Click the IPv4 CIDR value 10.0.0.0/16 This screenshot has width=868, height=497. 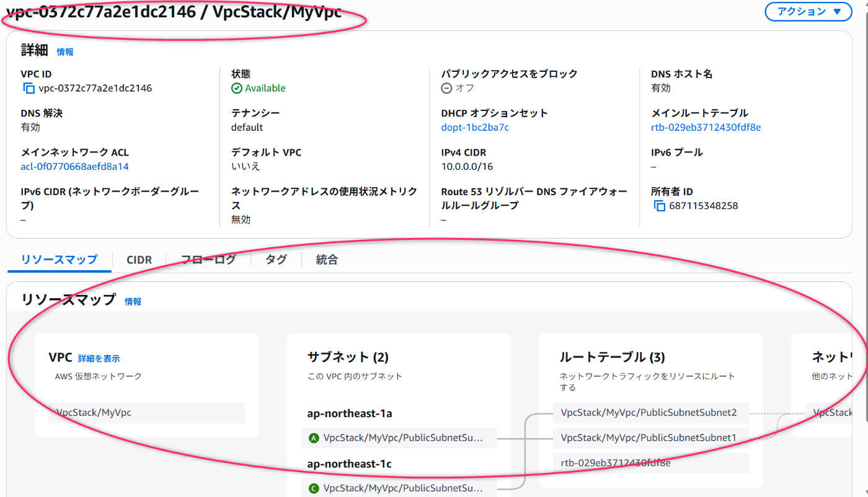pyautogui.click(x=467, y=166)
